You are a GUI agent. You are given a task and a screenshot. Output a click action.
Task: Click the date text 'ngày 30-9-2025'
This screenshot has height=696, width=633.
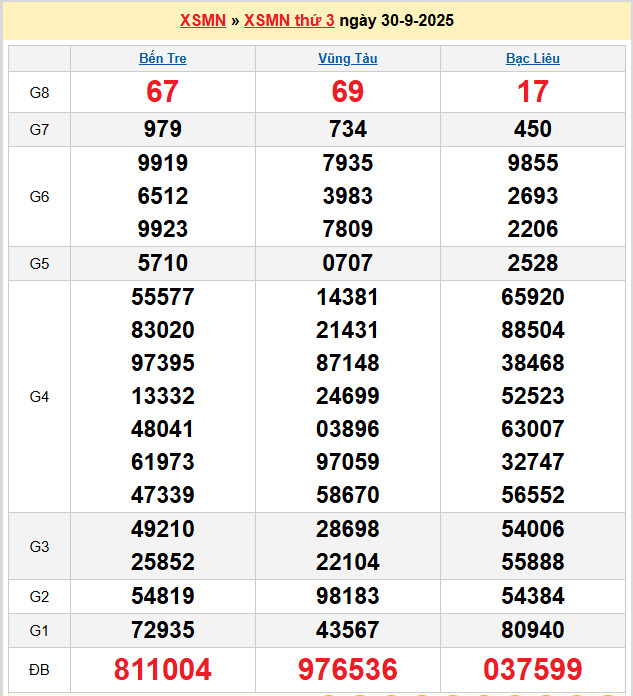pos(396,20)
